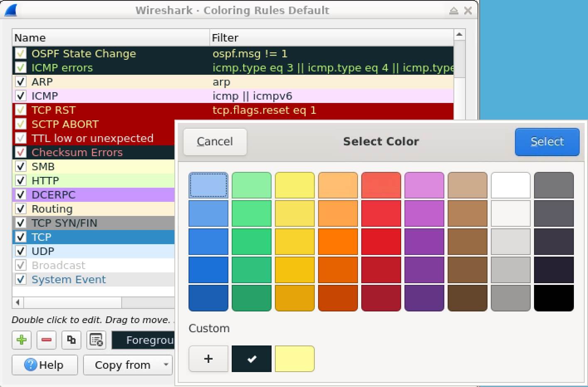This screenshot has height=387, width=588.
Task: Toggle the UDP rule checkbox
Action: (x=21, y=251)
